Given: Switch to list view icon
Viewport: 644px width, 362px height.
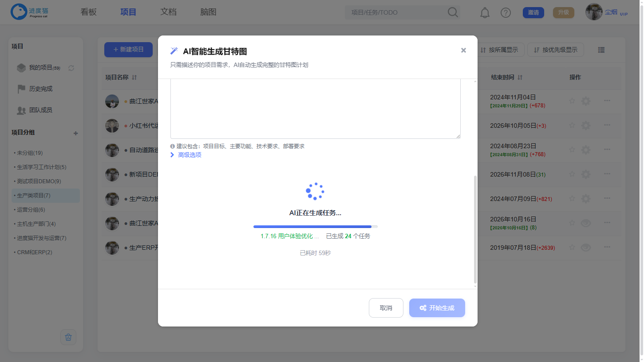Looking at the screenshot, I should 601,50.
